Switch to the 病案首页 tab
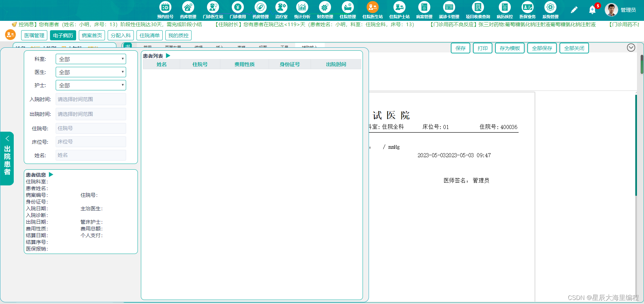644x304 pixels. pyautogui.click(x=92, y=35)
